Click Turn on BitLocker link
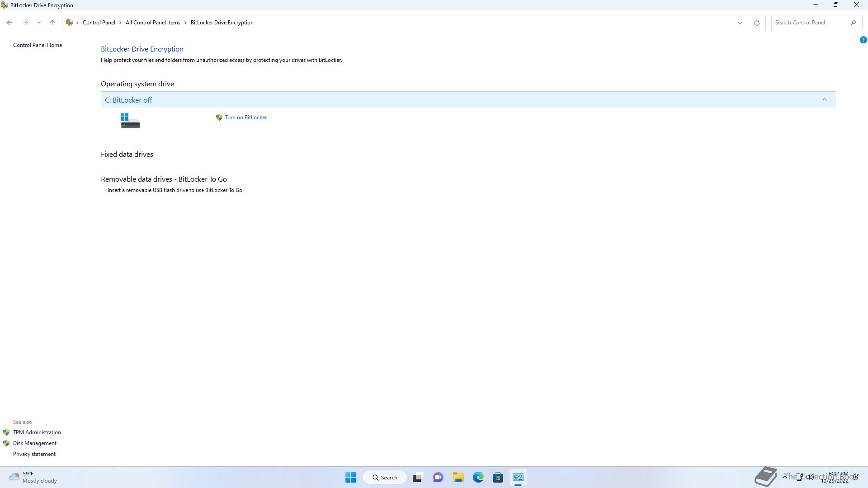Viewport: 868px width, 488px height. point(245,117)
